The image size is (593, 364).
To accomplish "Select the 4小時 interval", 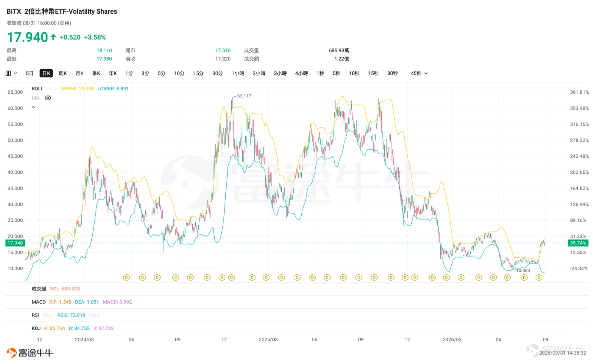I will (x=302, y=73).
